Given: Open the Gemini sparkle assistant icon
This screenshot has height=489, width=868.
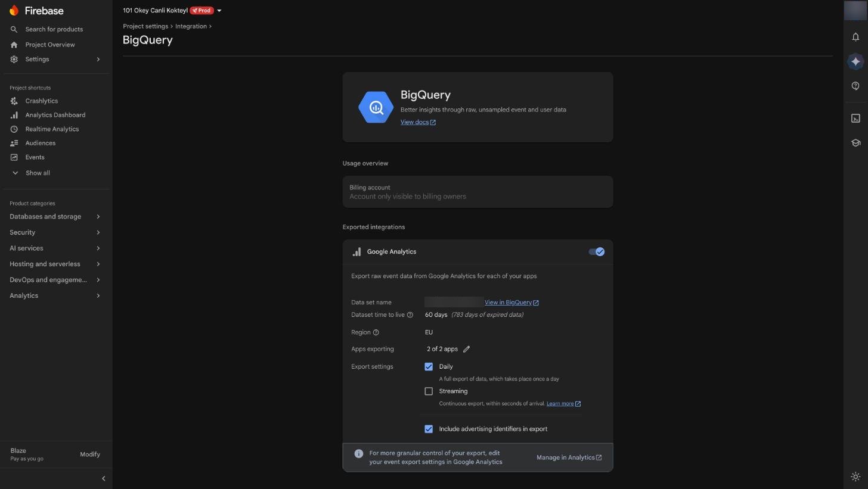Looking at the screenshot, I should (x=855, y=61).
